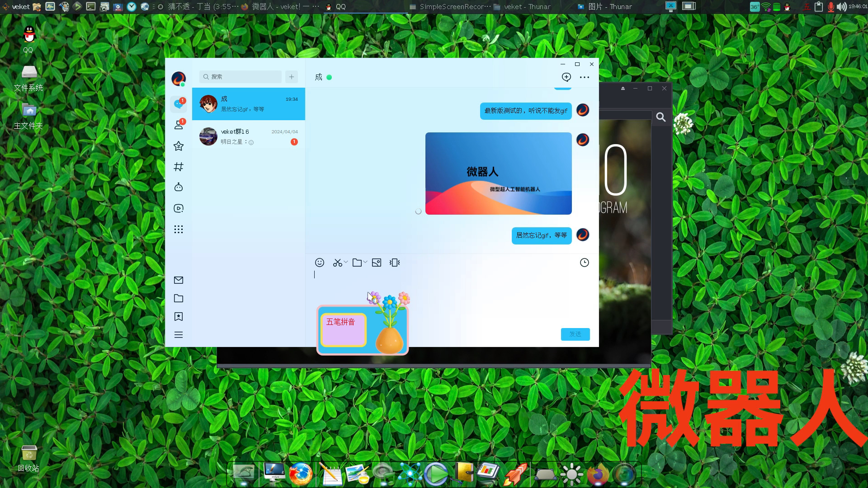868x488 pixels.
Task: Open QQ Zone star icon
Action: point(179,146)
